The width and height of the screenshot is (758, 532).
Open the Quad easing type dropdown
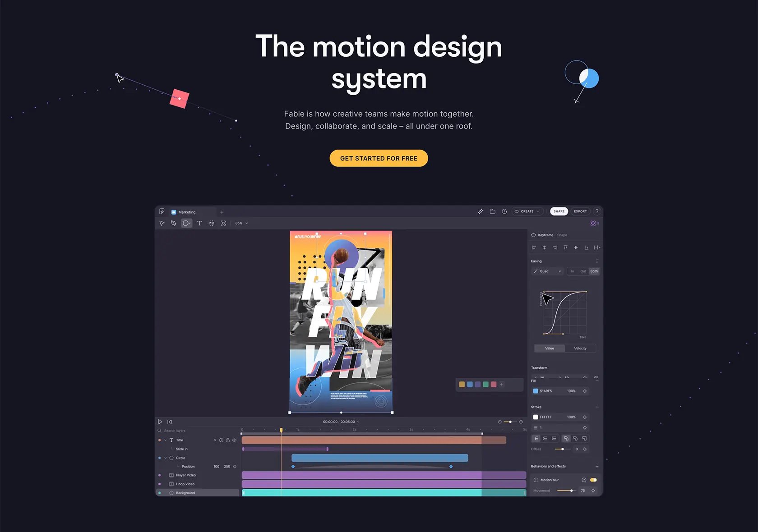[x=547, y=271]
